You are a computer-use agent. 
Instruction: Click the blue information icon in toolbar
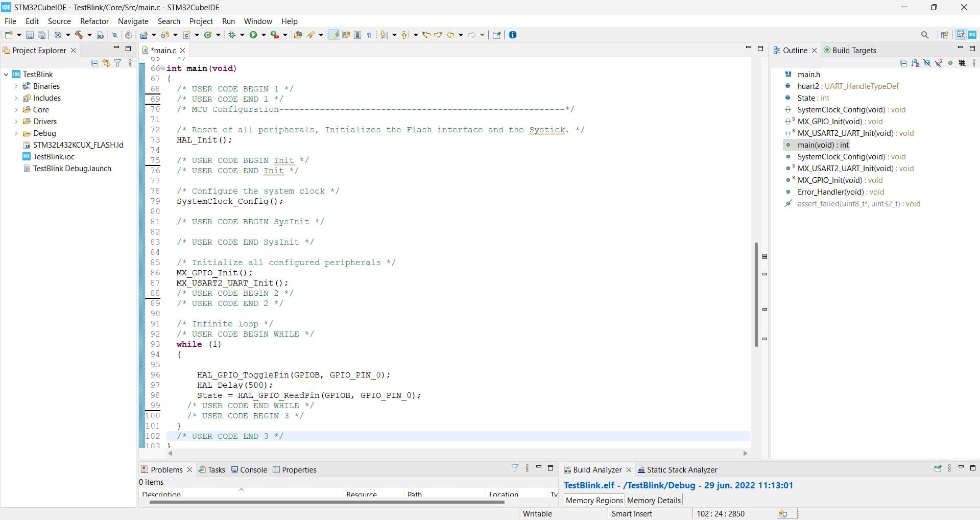tap(513, 35)
